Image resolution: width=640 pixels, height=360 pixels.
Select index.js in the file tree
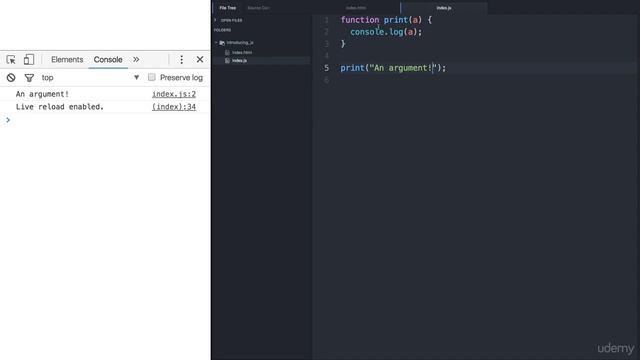(240, 60)
